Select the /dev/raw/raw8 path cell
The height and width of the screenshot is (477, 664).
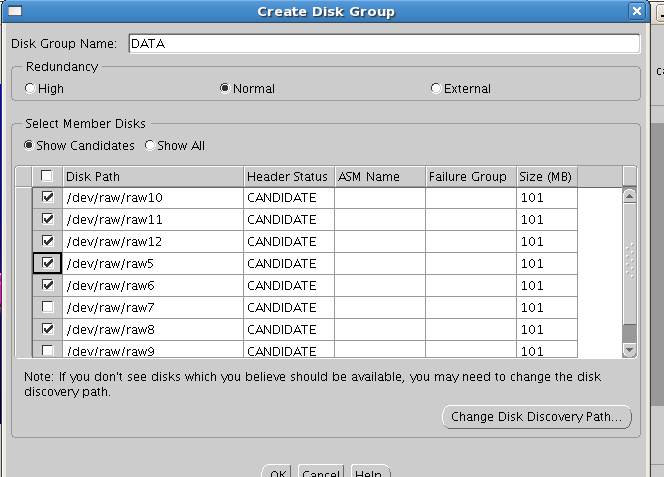pos(153,330)
